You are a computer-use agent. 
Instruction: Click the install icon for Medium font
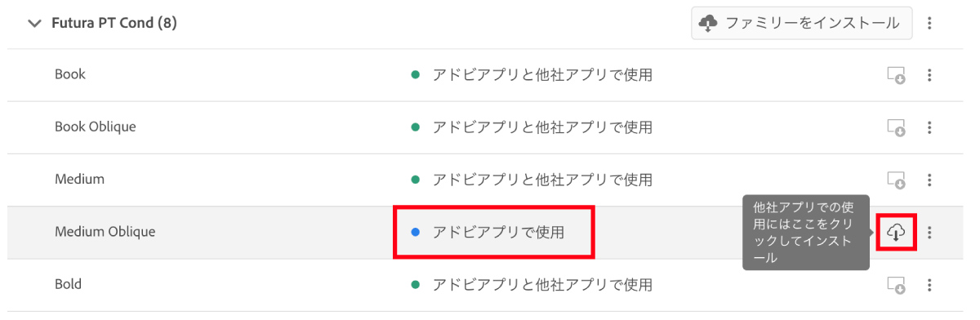point(896,180)
